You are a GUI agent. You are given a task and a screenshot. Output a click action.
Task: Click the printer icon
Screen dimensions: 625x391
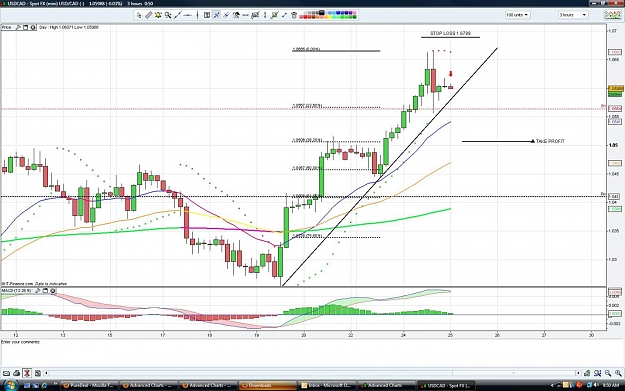pos(16,373)
